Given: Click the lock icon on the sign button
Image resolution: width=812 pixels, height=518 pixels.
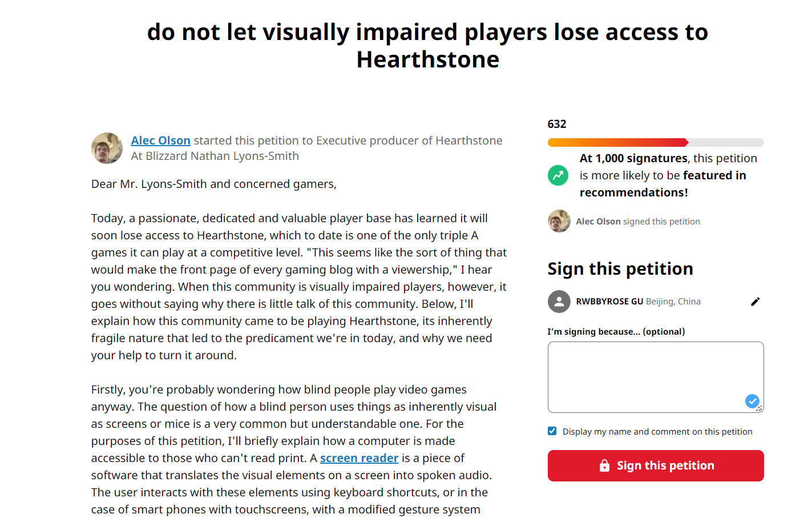Looking at the screenshot, I should [x=604, y=466].
